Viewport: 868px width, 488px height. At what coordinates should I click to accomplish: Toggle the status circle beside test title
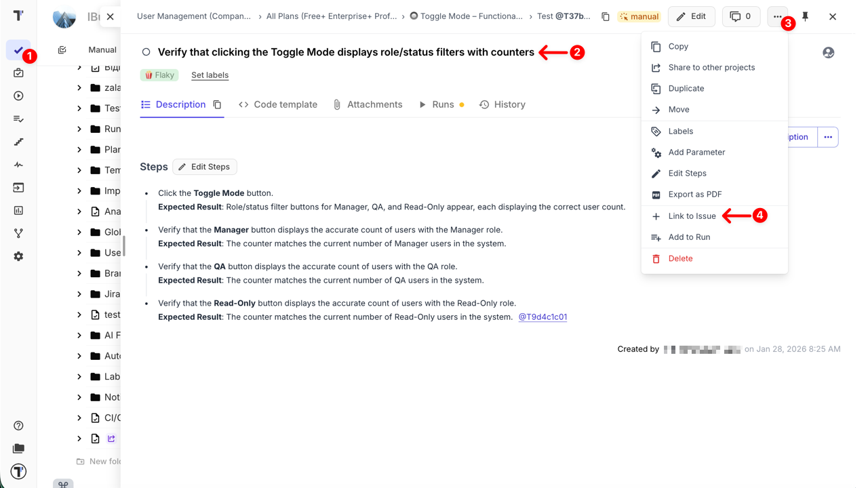[146, 52]
